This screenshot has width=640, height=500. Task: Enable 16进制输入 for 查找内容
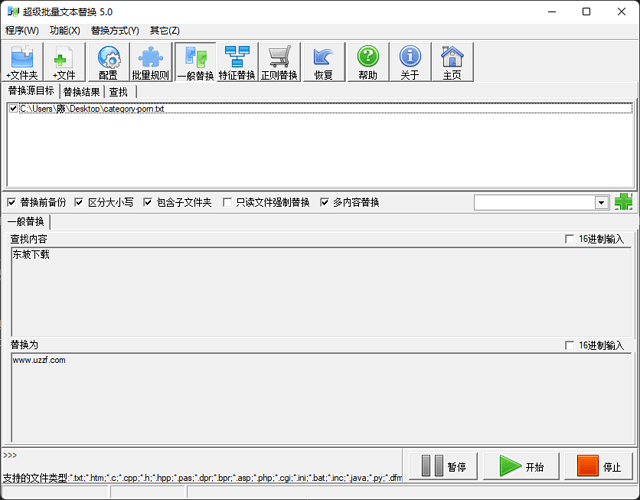pyautogui.click(x=570, y=239)
